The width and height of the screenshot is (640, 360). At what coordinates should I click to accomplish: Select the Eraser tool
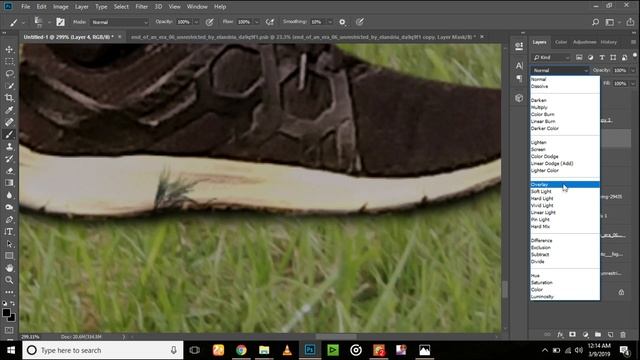pos(9,171)
